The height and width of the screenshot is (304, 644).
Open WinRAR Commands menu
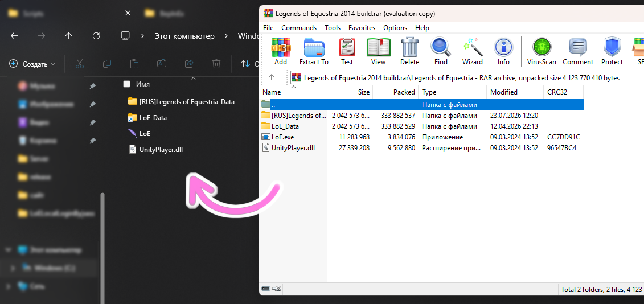coord(299,28)
